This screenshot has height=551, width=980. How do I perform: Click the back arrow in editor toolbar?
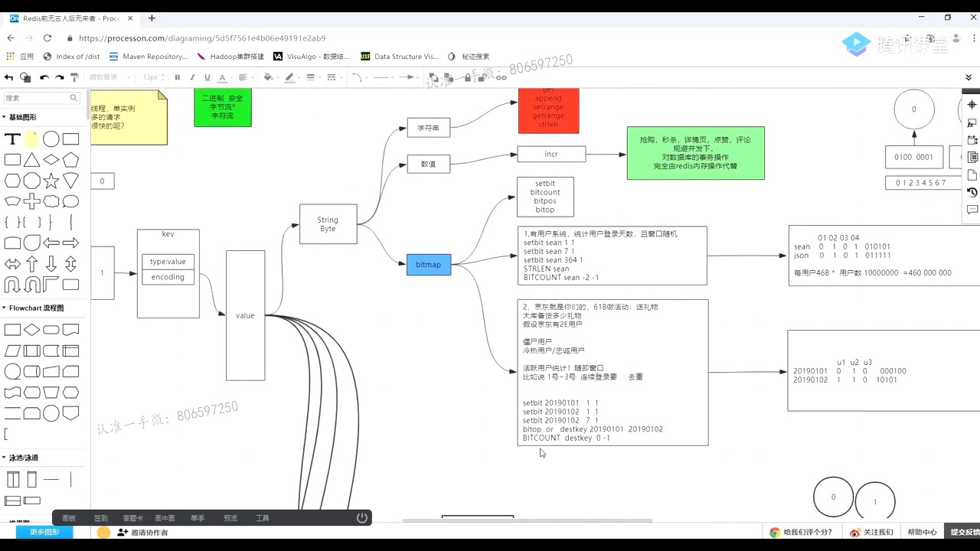coord(9,77)
